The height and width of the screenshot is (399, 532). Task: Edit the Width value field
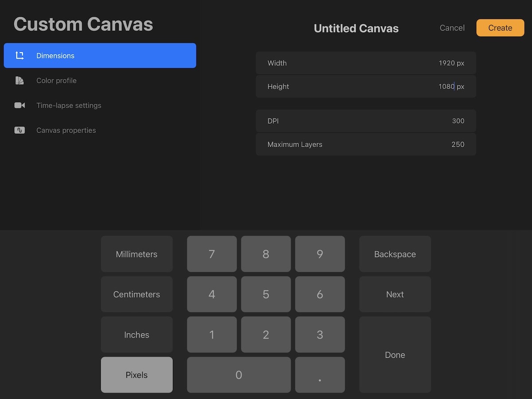click(451, 63)
